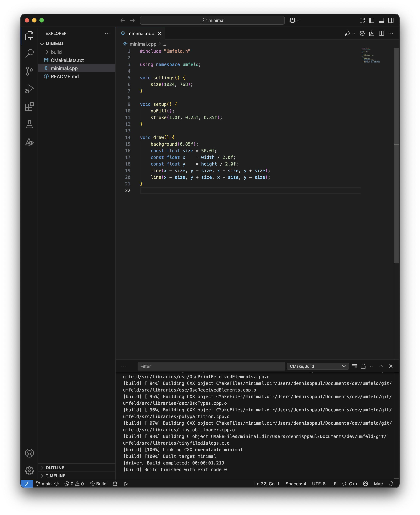Open the Run and Debug view
The height and width of the screenshot is (515, 420).
[29, 89]
